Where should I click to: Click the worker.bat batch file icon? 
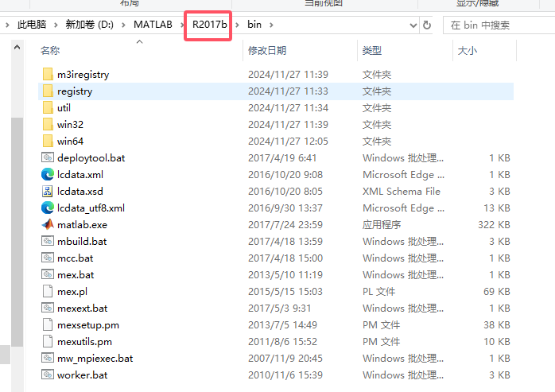pyautogui.click(x=48, y=375)
